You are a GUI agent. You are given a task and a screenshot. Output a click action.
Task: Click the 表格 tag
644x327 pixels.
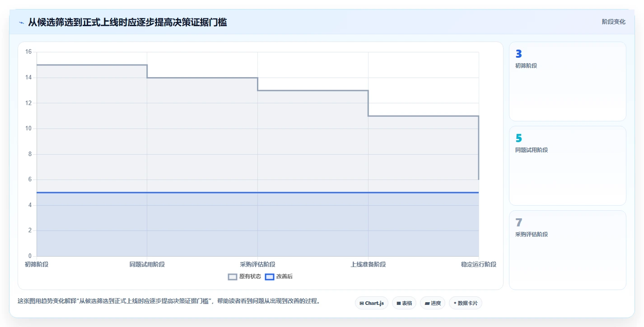coord(404,303)
